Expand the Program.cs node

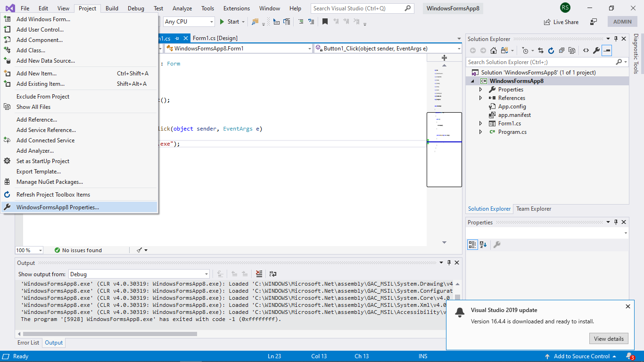pyautogui.click(x=481, y=132)
